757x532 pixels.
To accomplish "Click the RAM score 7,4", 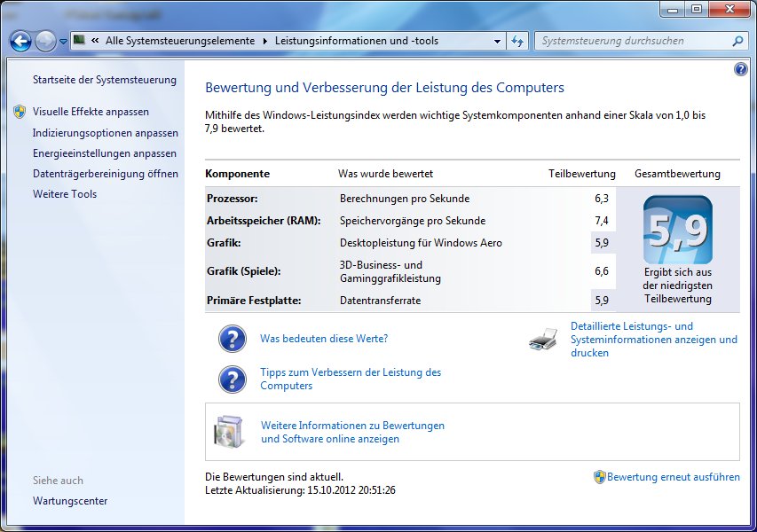I will (602, 221).
